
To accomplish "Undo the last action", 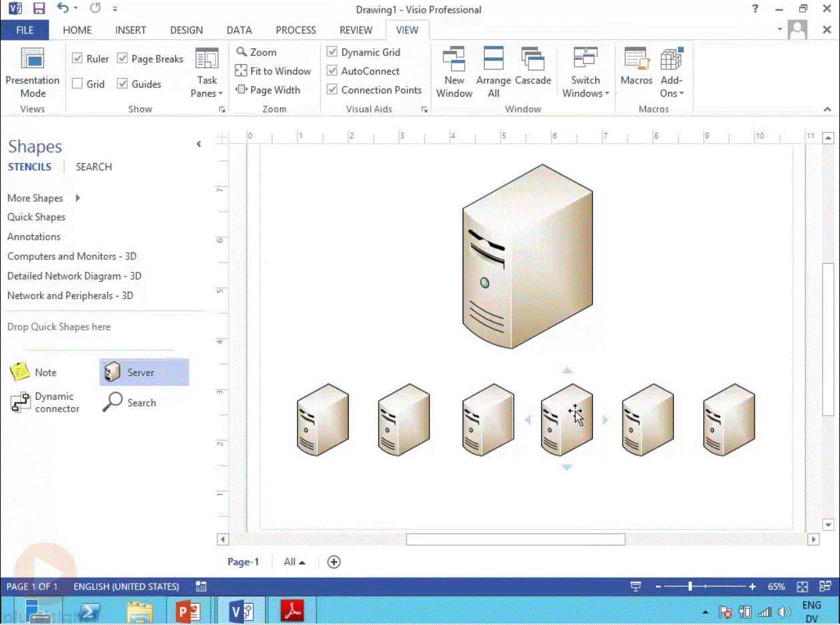I will click(63, 9).
